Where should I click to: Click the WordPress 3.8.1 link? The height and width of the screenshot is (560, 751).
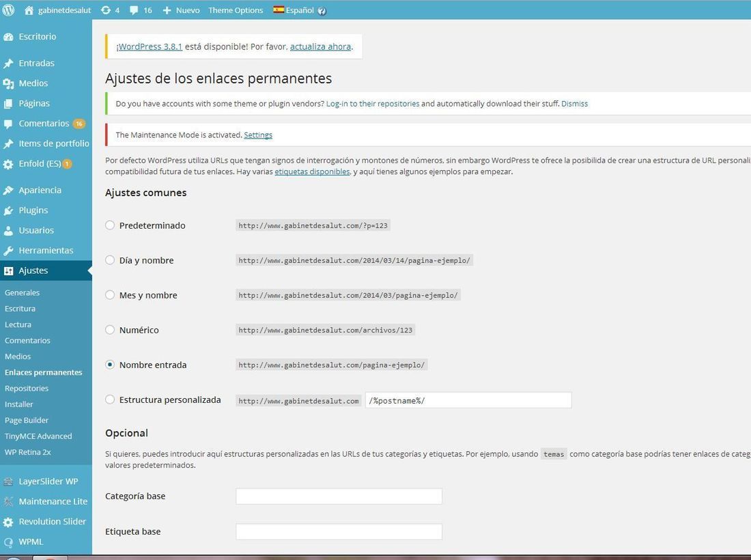(x=149, y=46)
